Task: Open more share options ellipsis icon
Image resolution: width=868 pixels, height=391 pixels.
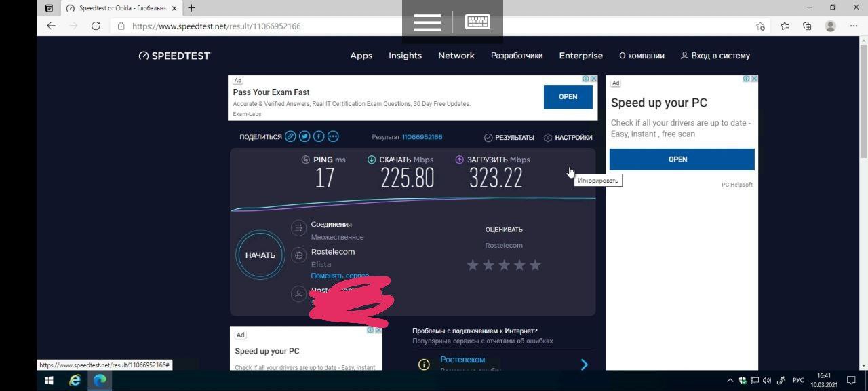Action: tap(333, 136)
